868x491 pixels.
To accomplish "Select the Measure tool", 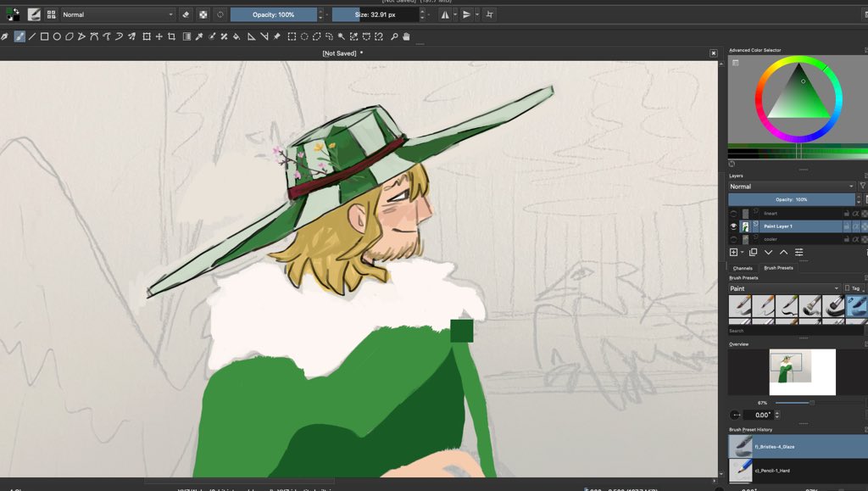I will coord(264,36).
